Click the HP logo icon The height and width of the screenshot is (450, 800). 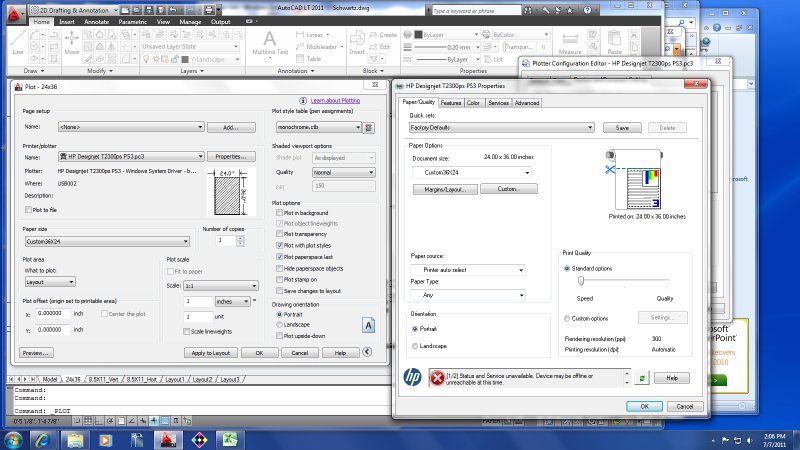tap(411, 377)
